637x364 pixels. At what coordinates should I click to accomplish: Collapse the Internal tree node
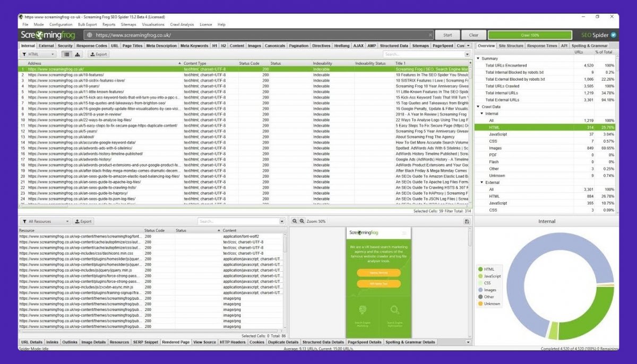click(482, 114)
